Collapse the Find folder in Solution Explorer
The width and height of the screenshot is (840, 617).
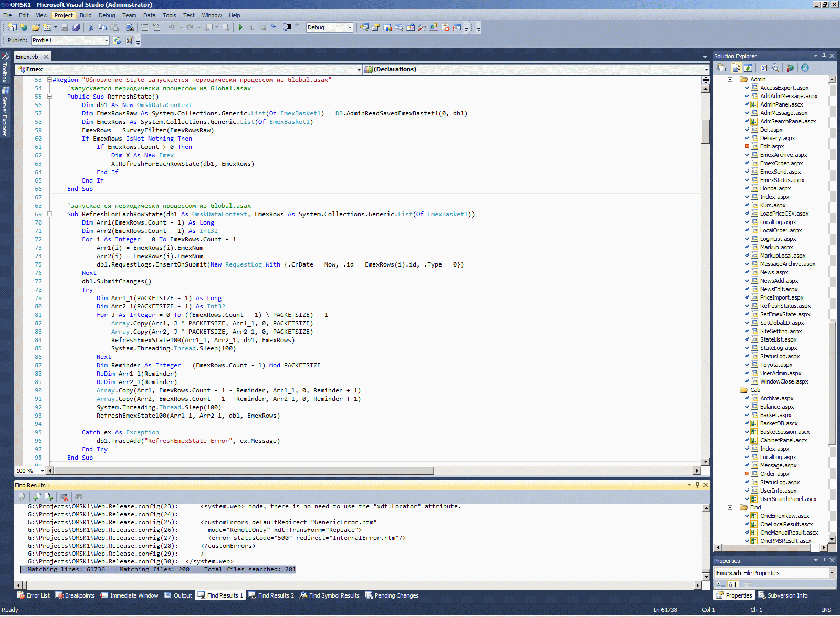click(x=730, y=507)
